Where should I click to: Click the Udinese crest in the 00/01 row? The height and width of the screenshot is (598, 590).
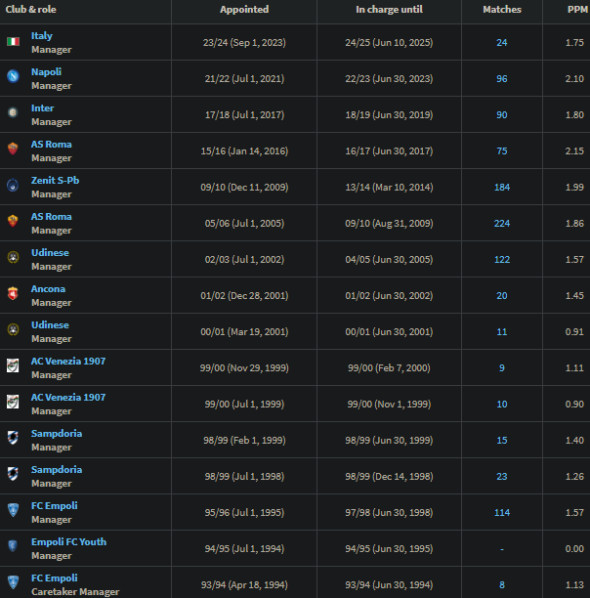click(13, 330)
